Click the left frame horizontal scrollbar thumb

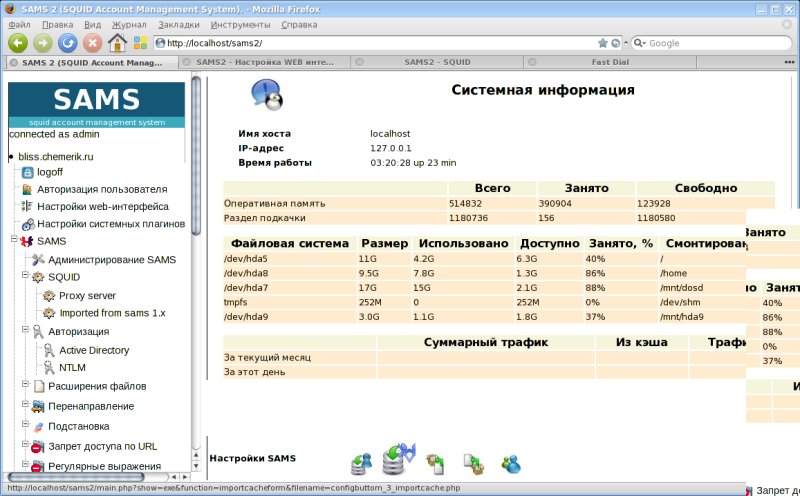tap(76, 477)
